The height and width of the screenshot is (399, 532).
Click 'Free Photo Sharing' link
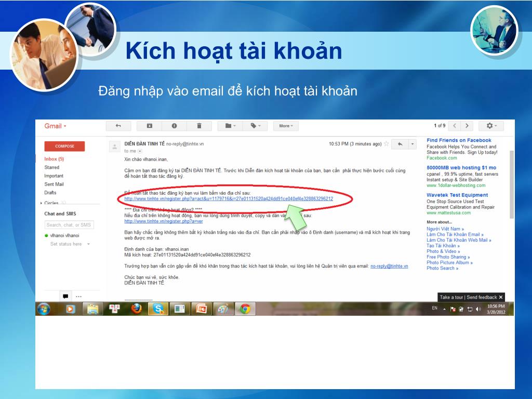pyautogui.click(x=448, y=257)
